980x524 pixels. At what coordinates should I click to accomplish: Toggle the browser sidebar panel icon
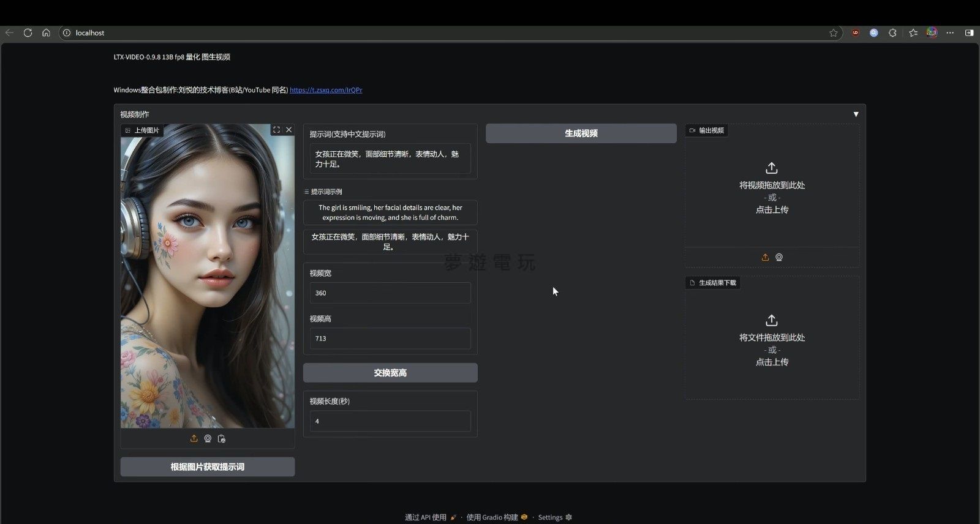tap(969, 33)
